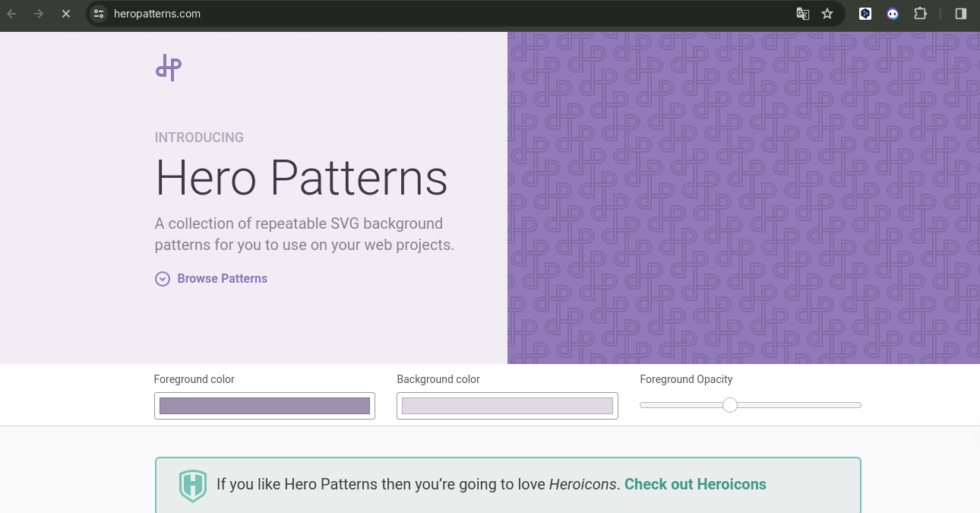This screenshot has height=513, width=980.
Task: Click the Foreground Opacity label
Action: point(686,379)
